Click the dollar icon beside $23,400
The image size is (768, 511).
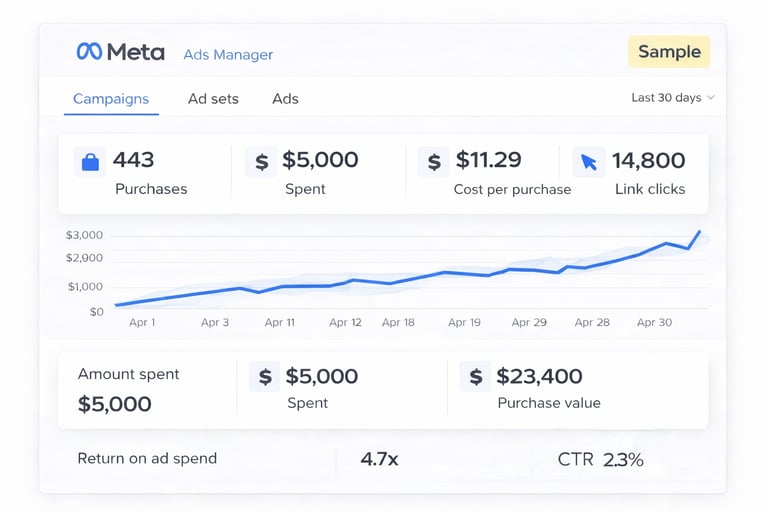tap(475, 377)
